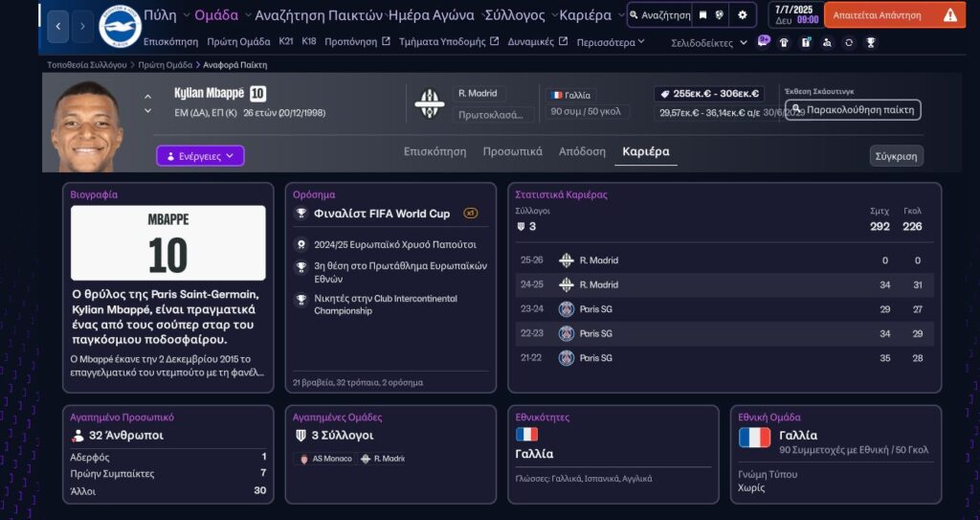This screenshot has width=980, height=520.
Task: Switch to the Απόδοση tab
Action: coord(582,152)
